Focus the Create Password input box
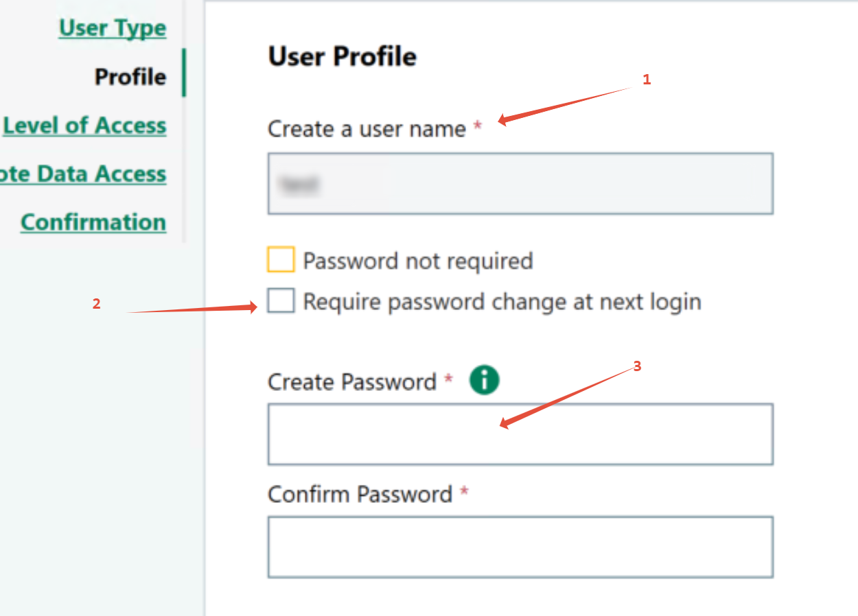 pos(520,434)
